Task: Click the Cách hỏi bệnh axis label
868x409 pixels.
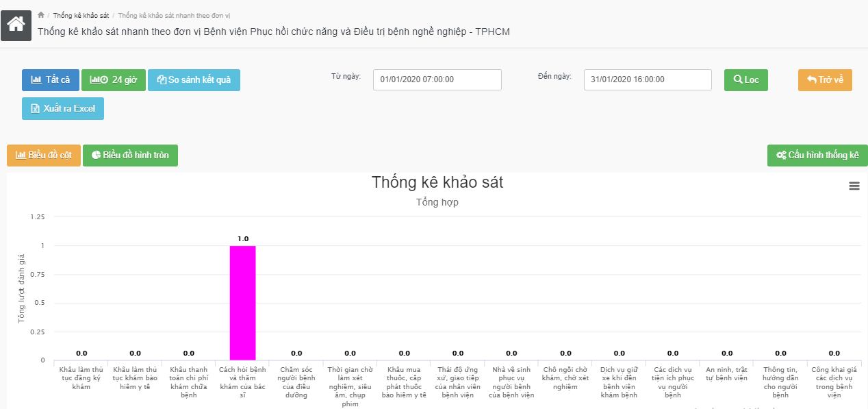Action: pyautogui.click(x=242, y=378)
